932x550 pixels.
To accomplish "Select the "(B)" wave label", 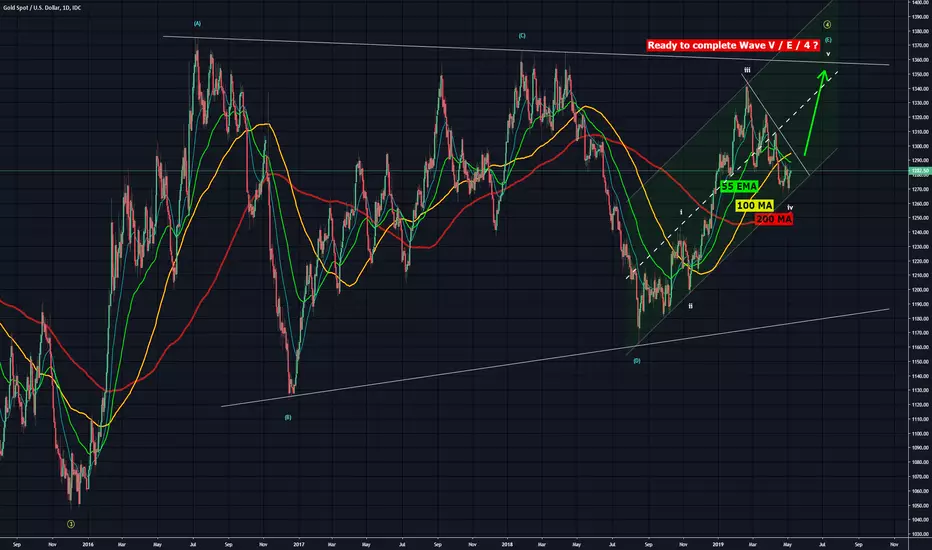I will point(288,417).
